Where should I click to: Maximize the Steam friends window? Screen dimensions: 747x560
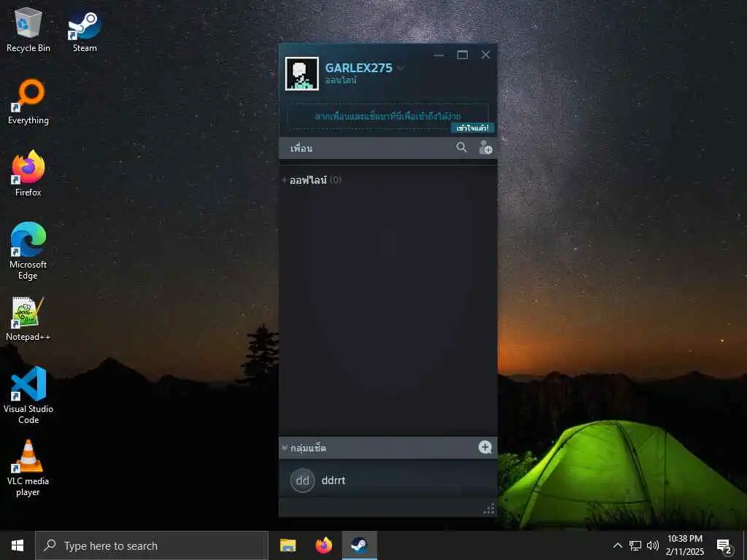pyautogui.click(x=462, y=55)
